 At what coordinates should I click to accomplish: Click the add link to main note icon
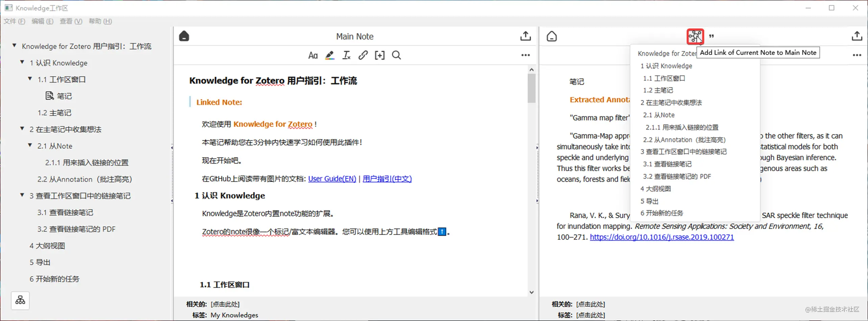click(x=695, y=36)
